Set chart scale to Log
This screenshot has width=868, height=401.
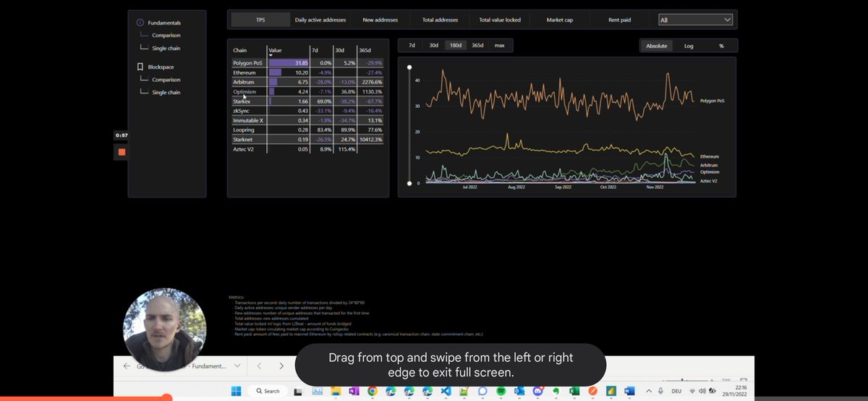[689, 46]
